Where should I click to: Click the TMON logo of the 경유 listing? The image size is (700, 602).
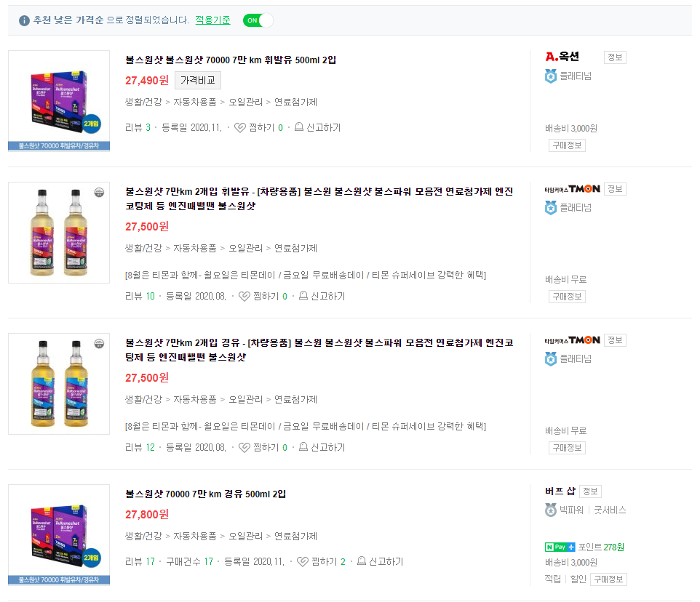point(573,340)
